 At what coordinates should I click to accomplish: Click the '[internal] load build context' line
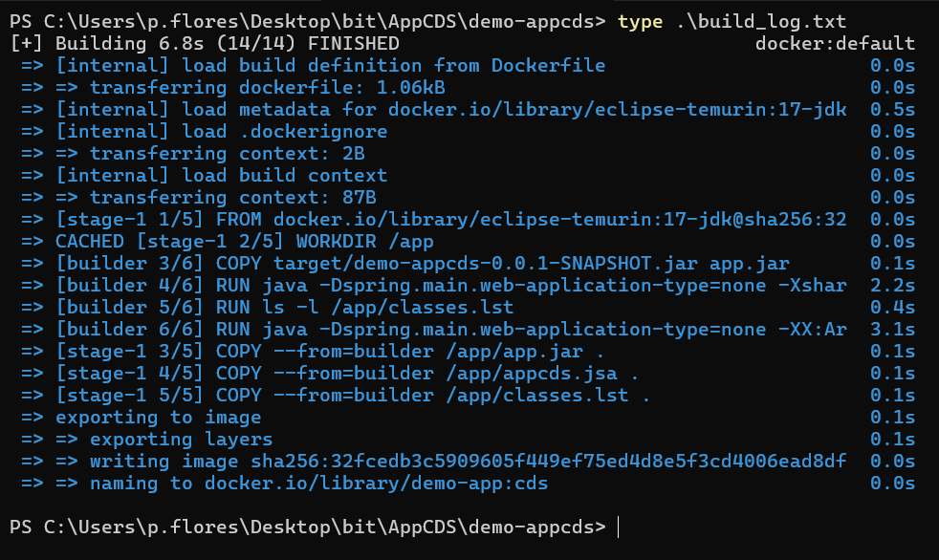pos(222,176)
